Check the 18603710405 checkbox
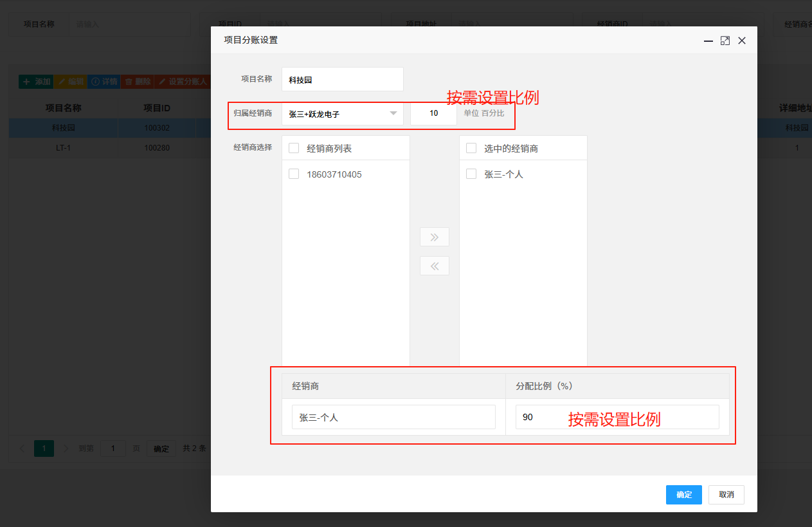 pyautogui.click(x=294, y=174)
